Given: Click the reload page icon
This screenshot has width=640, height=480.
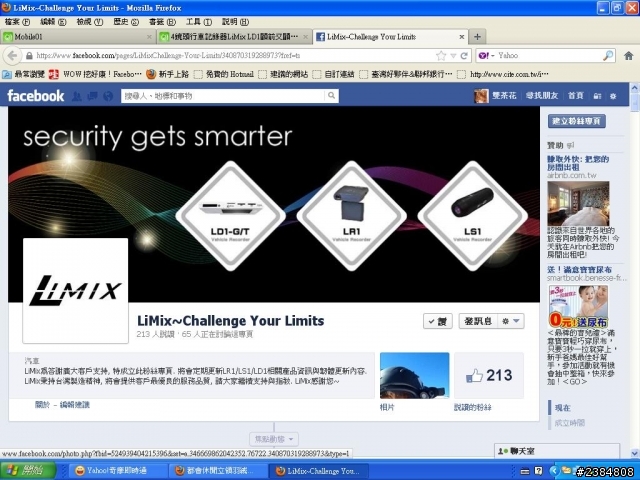Looking at the screenshot, I should click(x=464, y=56).
